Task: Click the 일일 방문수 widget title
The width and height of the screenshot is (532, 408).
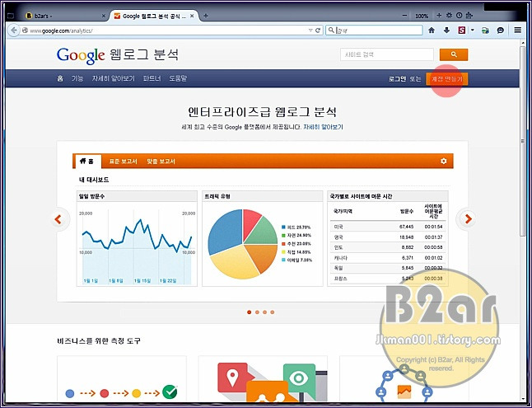Action: pos(91,196)
